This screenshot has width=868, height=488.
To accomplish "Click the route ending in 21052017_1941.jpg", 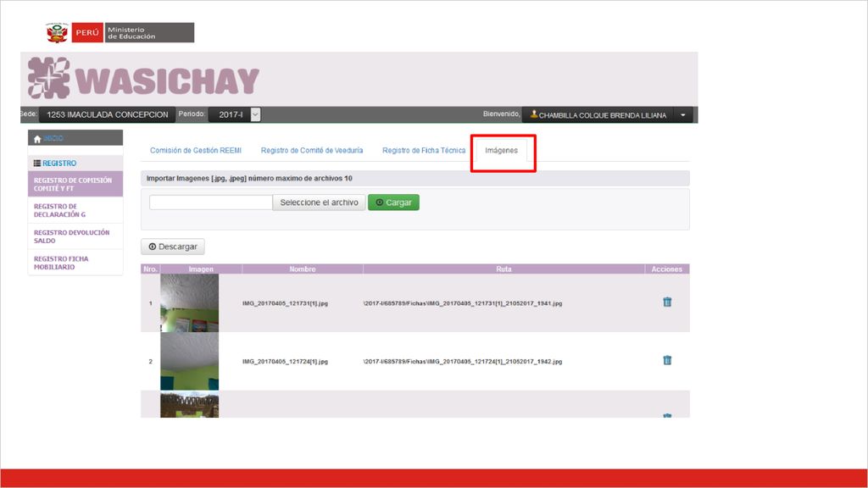I will [x=463, y=303].
